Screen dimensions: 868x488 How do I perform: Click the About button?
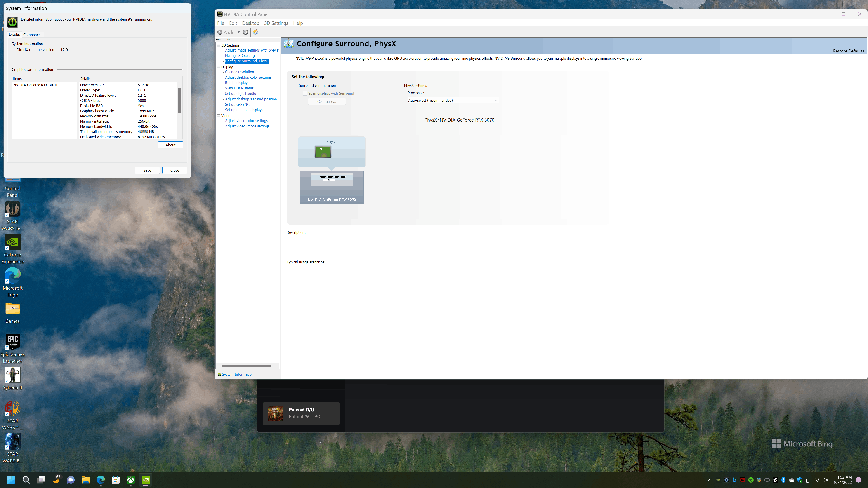coord(170,145)
